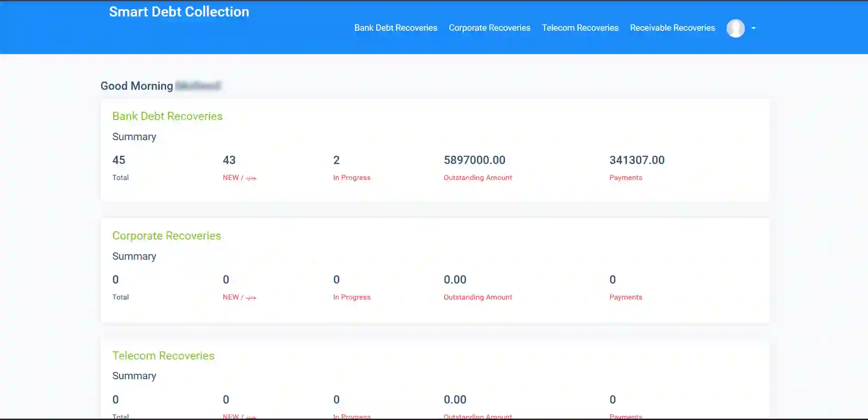Viewport: 868px width, 420px height.
Task: Open the user profile avatar icon
Action: [736, 28]
